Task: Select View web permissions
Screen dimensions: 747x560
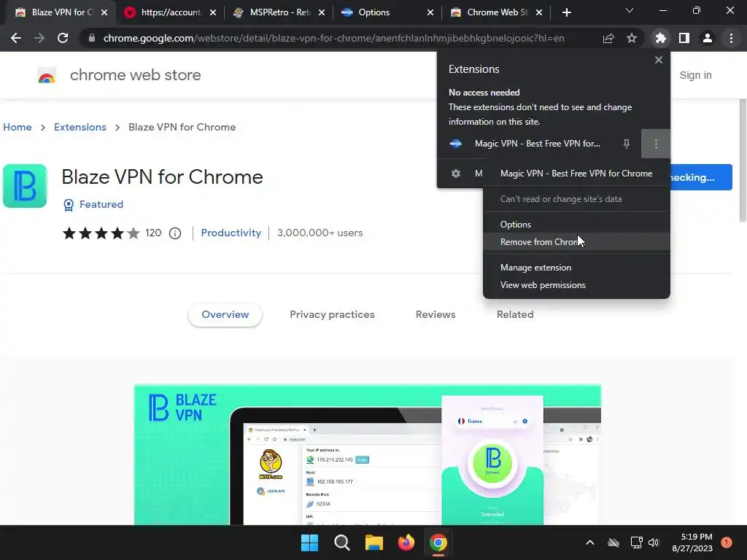Action: tap(576, 285)
